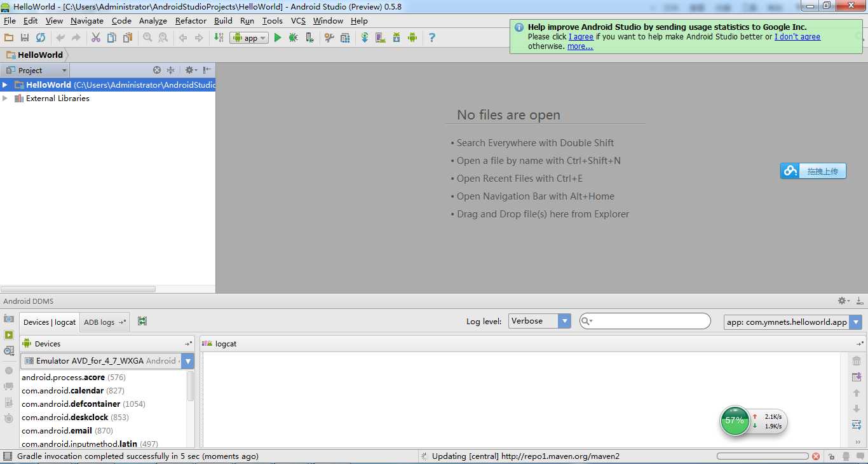Click the logcat search input field
Viewport: 868px width, 464px height.
(x=645, y=321)
